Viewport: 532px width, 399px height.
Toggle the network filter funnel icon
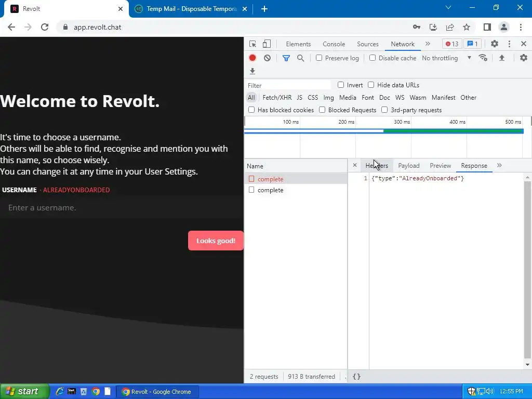pos(286,58)
